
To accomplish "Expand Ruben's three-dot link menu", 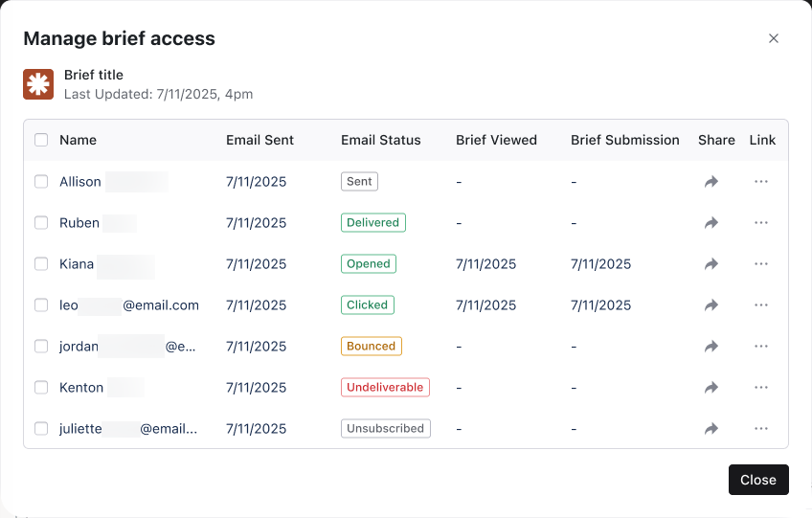I will (761, 222).
